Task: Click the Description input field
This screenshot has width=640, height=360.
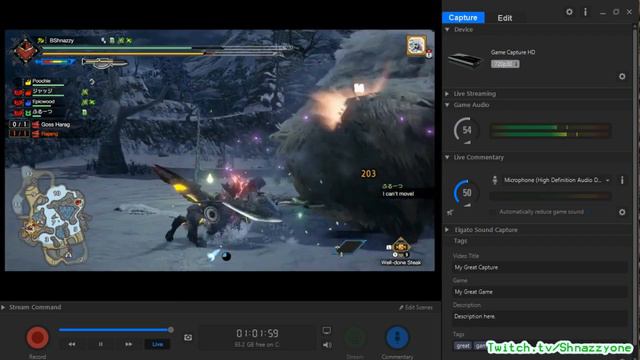Action: 539,318
